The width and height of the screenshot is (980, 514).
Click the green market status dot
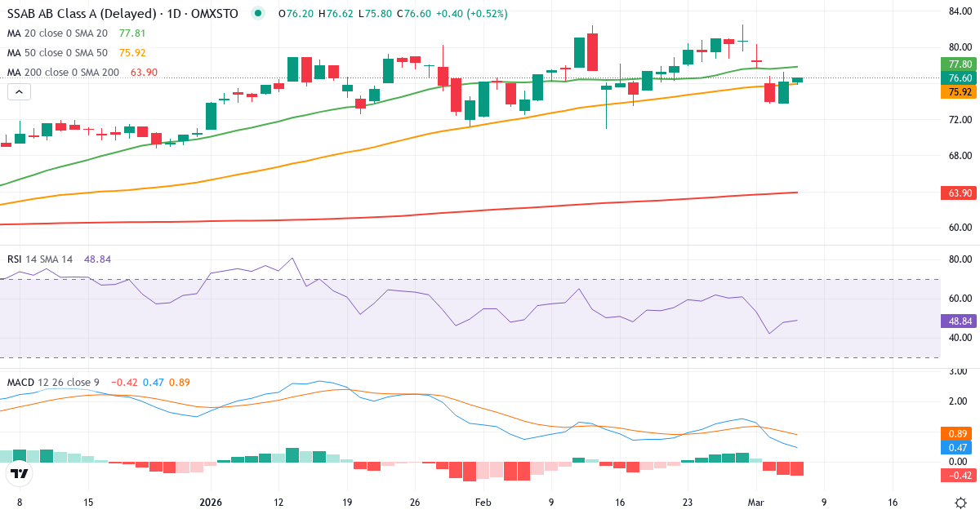click(256, 13)
